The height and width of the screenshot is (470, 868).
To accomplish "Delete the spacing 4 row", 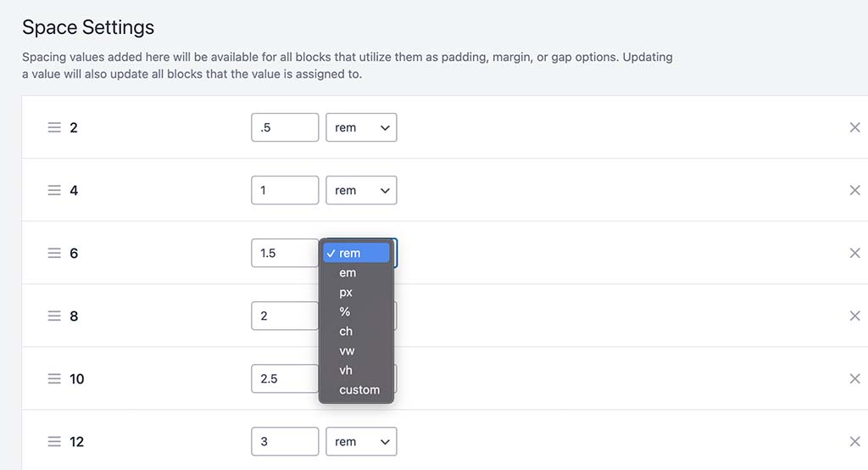I will pyautogui.click(x=854, y=190).
